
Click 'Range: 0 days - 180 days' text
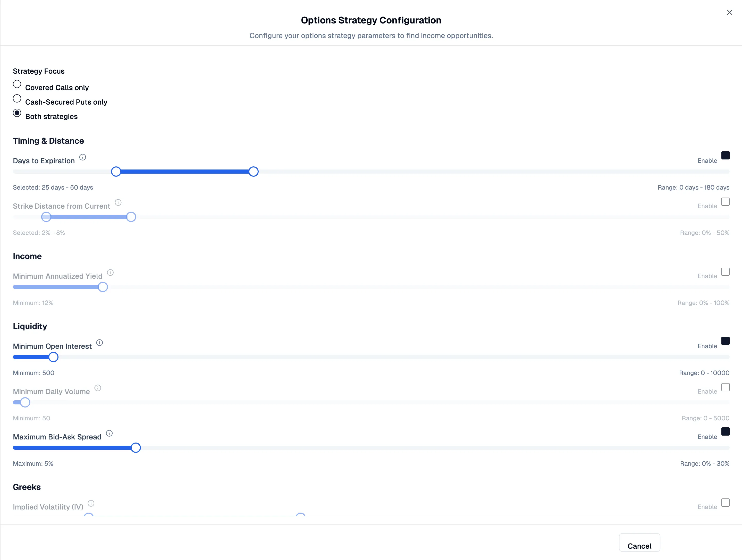point(693,188)
